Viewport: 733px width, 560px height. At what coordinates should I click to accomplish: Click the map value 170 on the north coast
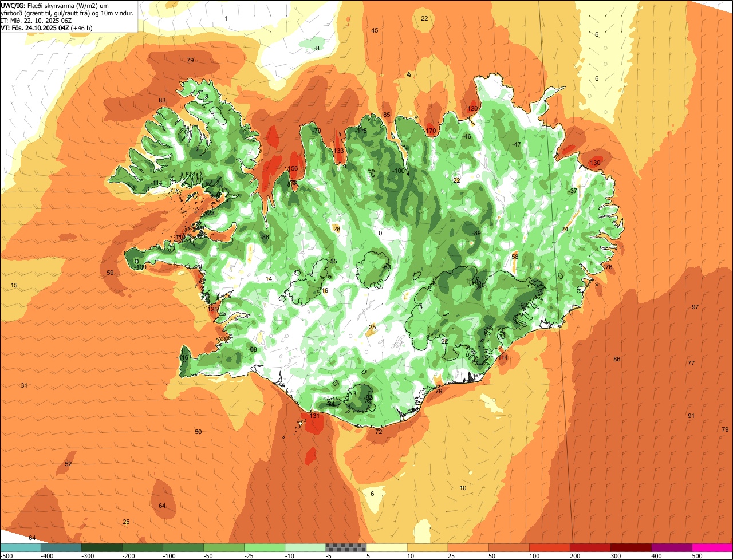(x=431, y=131)
